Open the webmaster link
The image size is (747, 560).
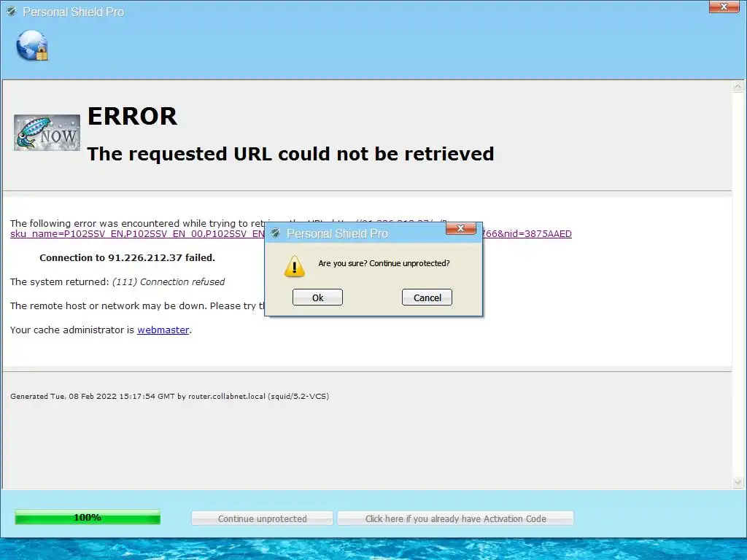coord(163,330)
